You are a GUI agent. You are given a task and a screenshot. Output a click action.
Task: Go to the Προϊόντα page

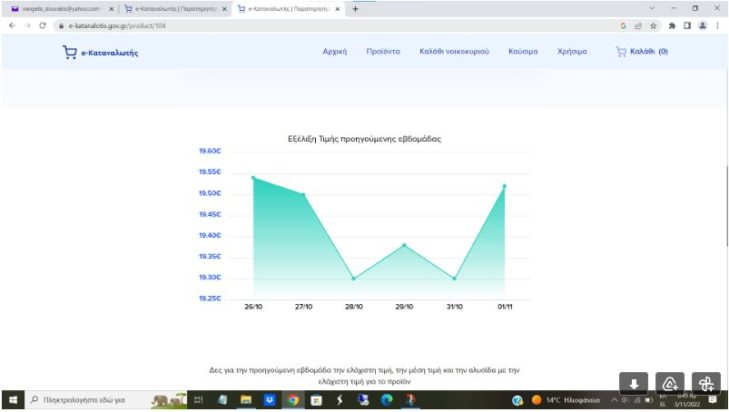(x=383, y=51)
